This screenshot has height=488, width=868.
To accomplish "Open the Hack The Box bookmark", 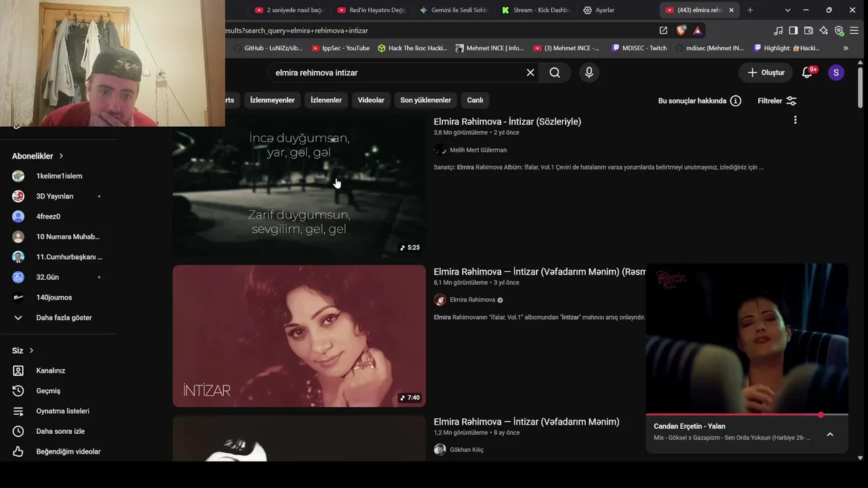I will [412, 48].
